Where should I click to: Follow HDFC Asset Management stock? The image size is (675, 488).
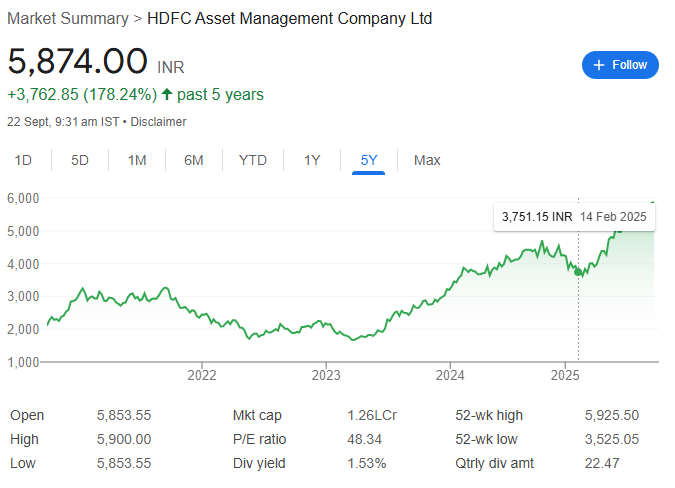[x=620, y=65]
